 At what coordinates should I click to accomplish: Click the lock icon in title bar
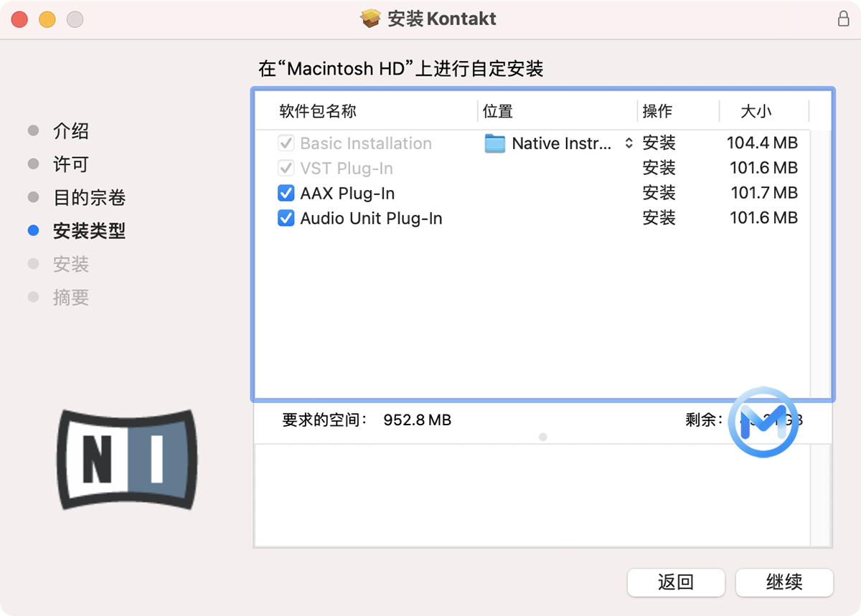click(x=844, y=19)
